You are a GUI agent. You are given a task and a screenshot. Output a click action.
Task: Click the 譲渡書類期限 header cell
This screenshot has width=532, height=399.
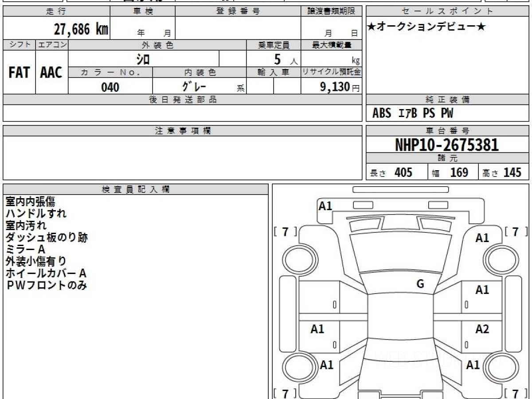[x=331, y=12]
